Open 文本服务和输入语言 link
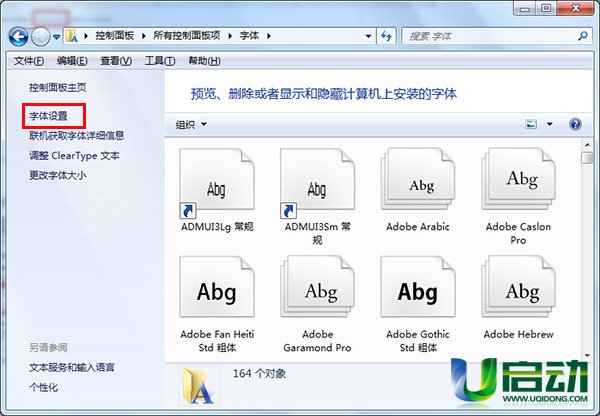Image resolution: width=600 pixels, height=416 pixels. (72, 367)
